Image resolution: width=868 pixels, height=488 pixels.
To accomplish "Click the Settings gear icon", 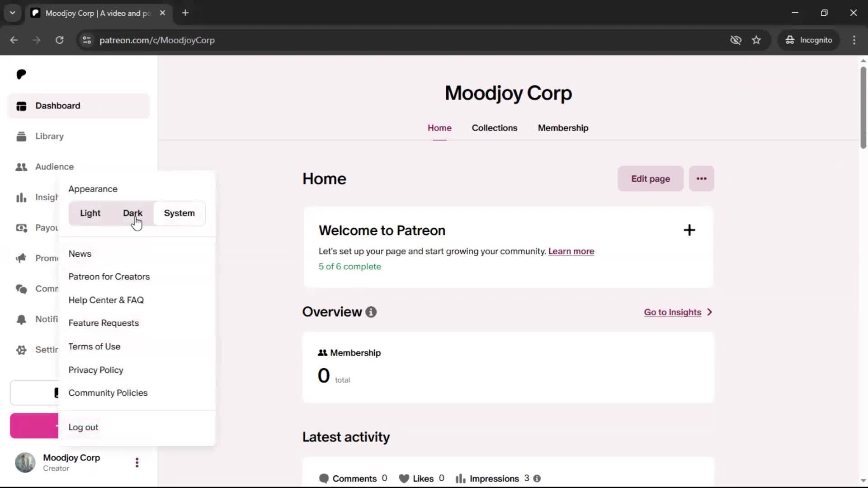I will (x=21, y=350).
